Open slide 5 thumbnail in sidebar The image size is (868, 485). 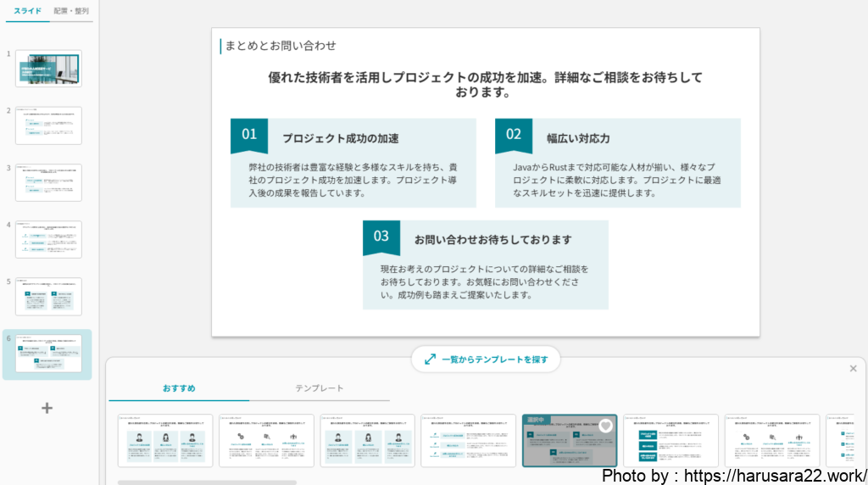pos(48,296)
